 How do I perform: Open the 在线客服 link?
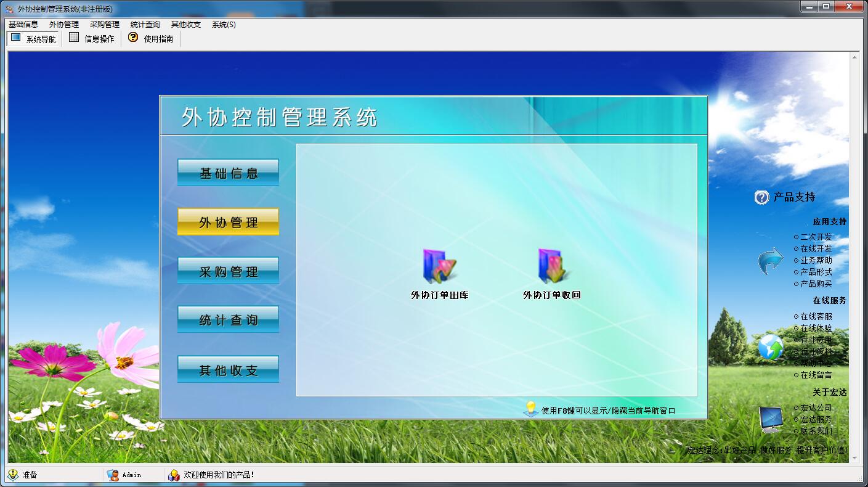(x=816, y=316)
